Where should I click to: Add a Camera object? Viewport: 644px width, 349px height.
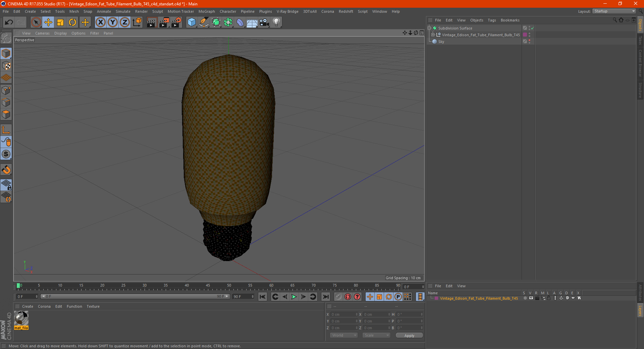[264, 22]
